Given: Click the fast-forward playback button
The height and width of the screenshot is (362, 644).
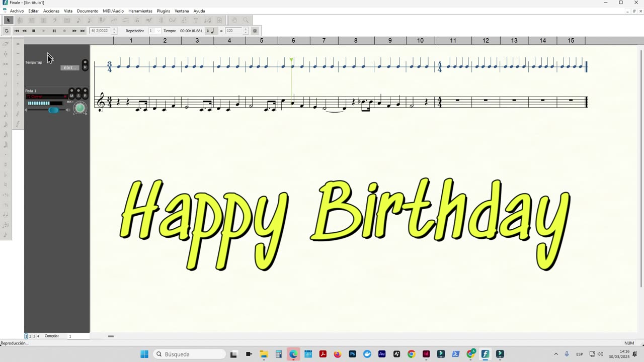Looking at the screenshot, I should (x=74, y=31).
